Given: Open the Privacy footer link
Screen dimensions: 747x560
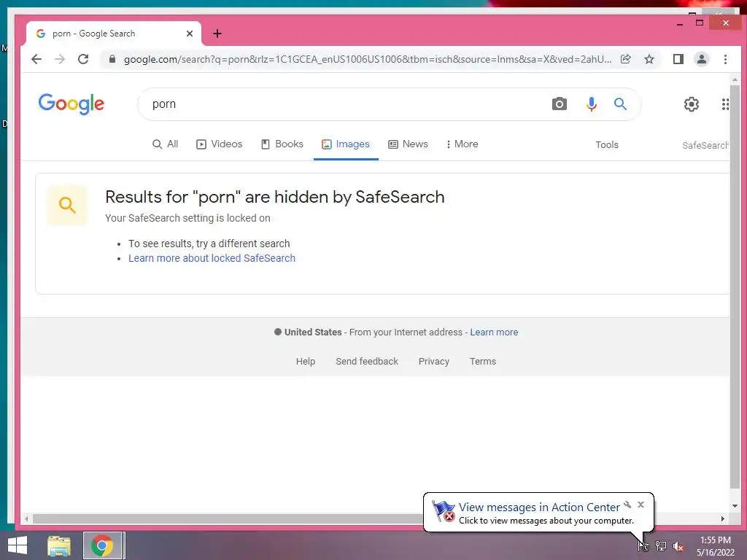Looking at the screenshot, I should click(433, 362).
